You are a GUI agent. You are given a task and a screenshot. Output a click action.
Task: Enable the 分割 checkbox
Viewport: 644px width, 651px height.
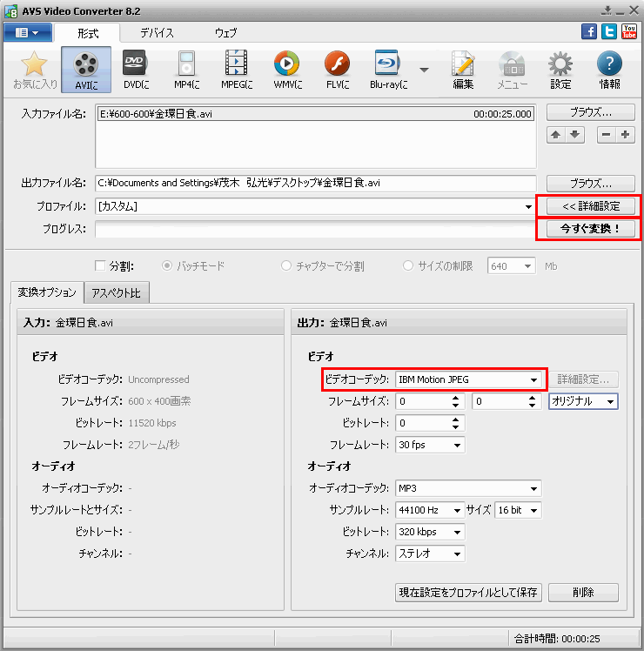tap(99, 265)
